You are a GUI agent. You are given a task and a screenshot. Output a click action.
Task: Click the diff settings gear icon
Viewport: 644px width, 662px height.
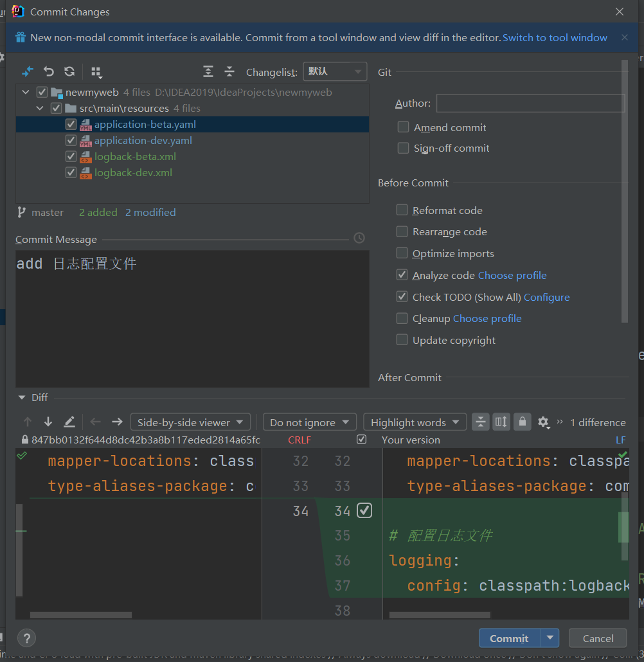(x=543, y=422)
